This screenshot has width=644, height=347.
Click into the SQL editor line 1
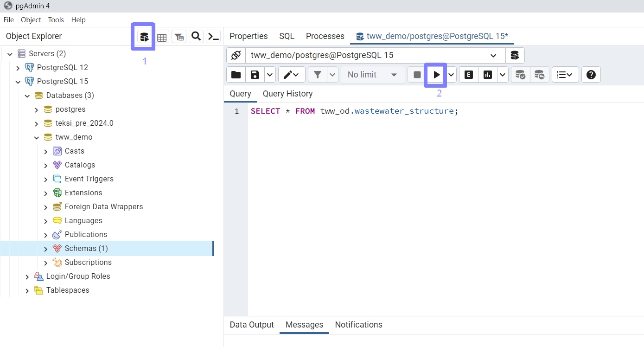click(354, 111)
